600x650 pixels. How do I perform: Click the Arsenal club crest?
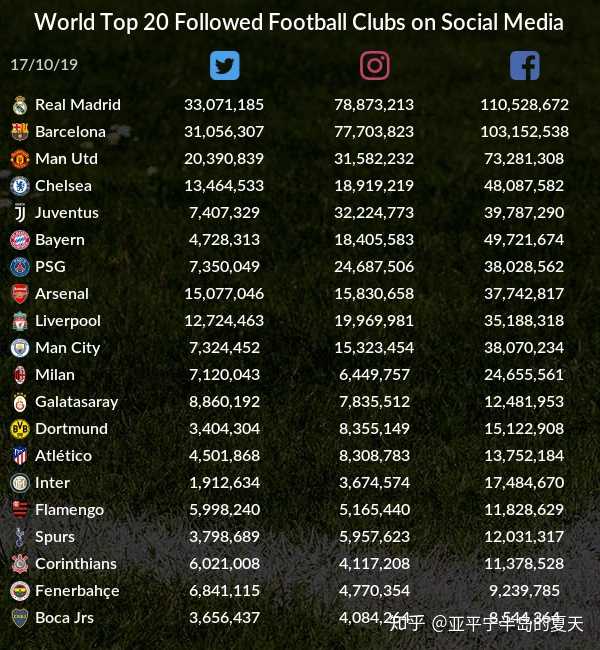(x=20, y=294)
